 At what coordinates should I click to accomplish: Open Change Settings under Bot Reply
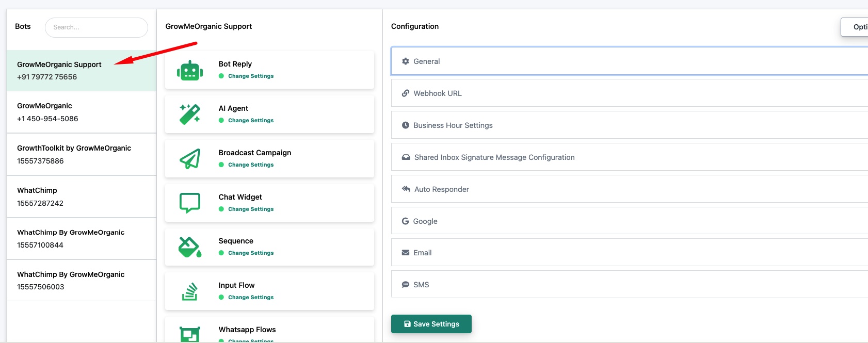point(251,76)
